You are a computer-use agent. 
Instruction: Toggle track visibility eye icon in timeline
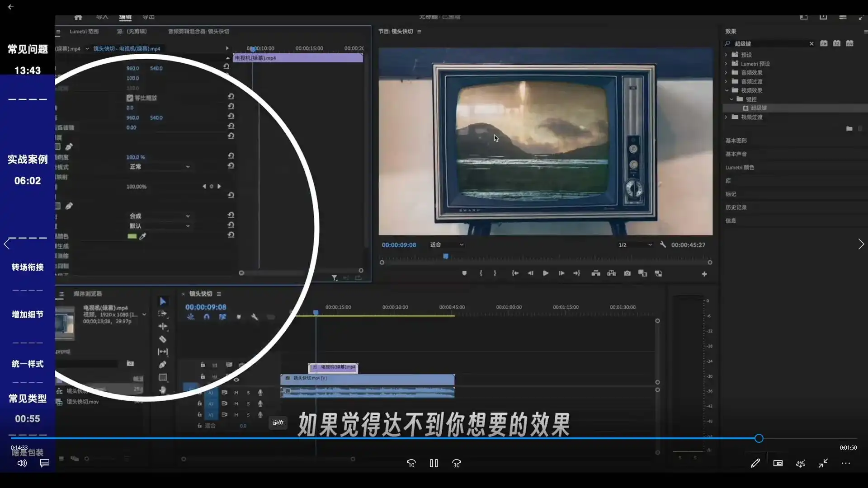(x=236, y=380)
